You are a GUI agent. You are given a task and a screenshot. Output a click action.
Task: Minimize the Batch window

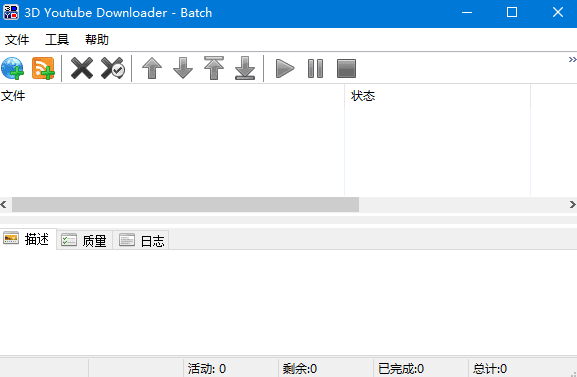(467, 13)
